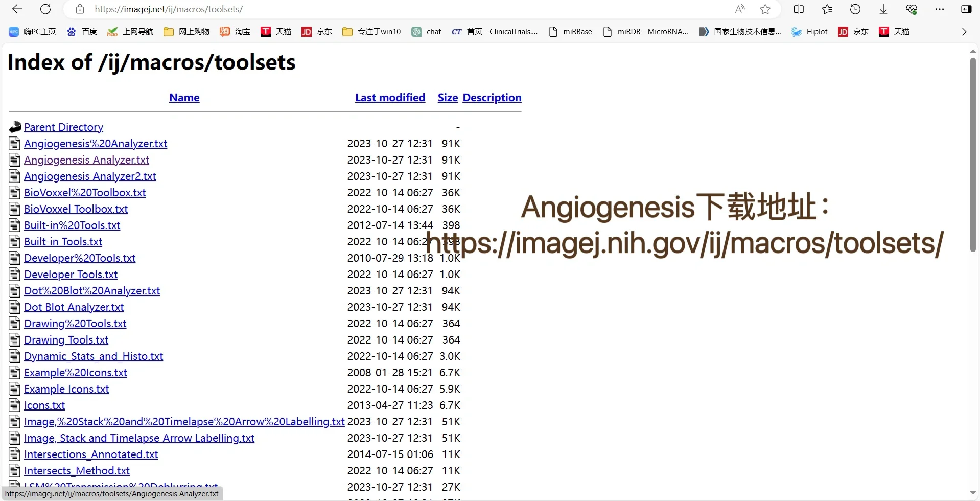This screenshot has height=501, width=980.
Task: Add this page to favorites
Action: (765, 9)
